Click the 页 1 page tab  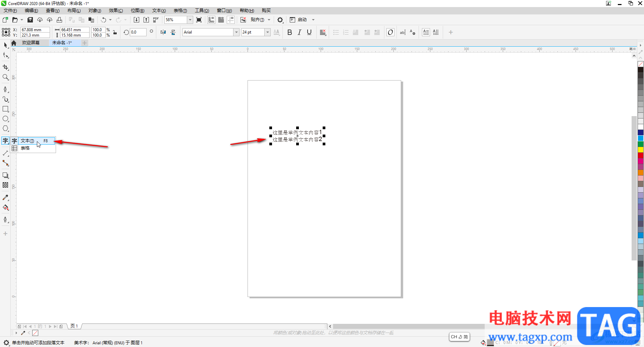(74, 326)
